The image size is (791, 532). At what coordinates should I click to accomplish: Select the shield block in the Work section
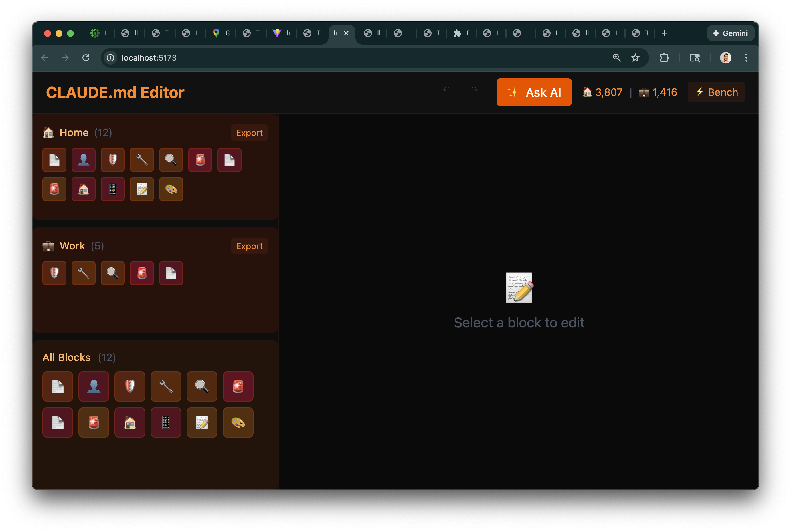pos(54,273)
